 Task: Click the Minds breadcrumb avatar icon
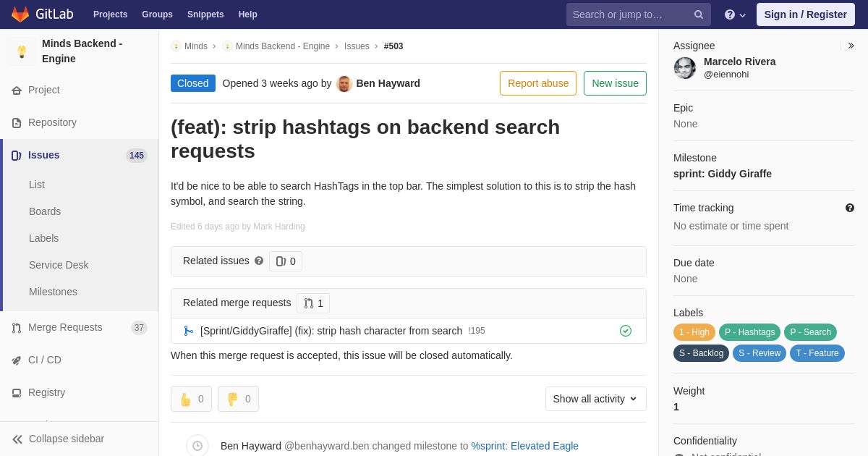[176, 46]
